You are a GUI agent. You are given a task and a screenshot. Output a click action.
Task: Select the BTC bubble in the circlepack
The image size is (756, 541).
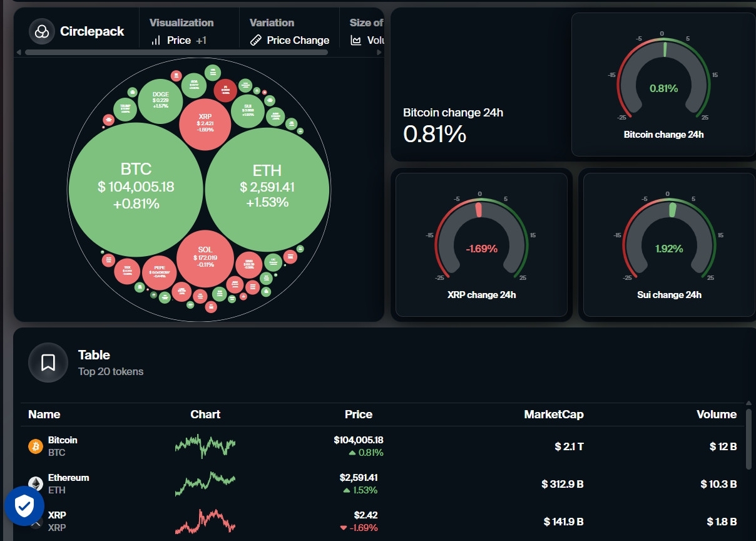136,189
